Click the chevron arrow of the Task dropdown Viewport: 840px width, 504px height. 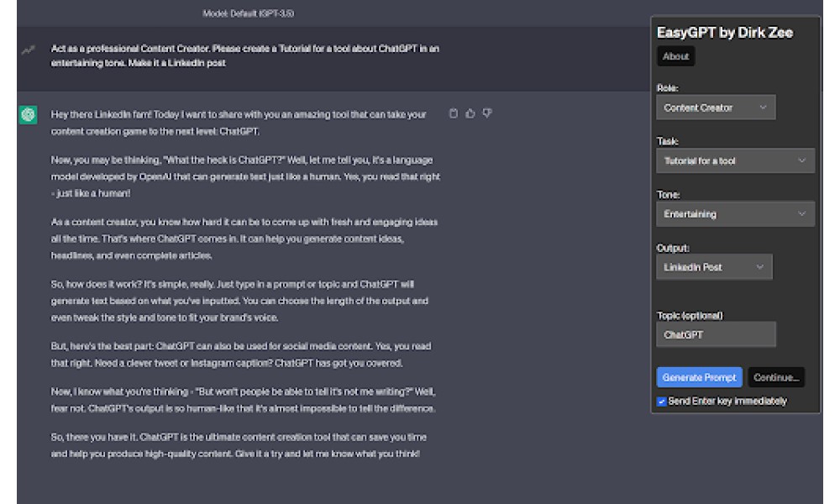pyautogui.click(x=801, y=160)
